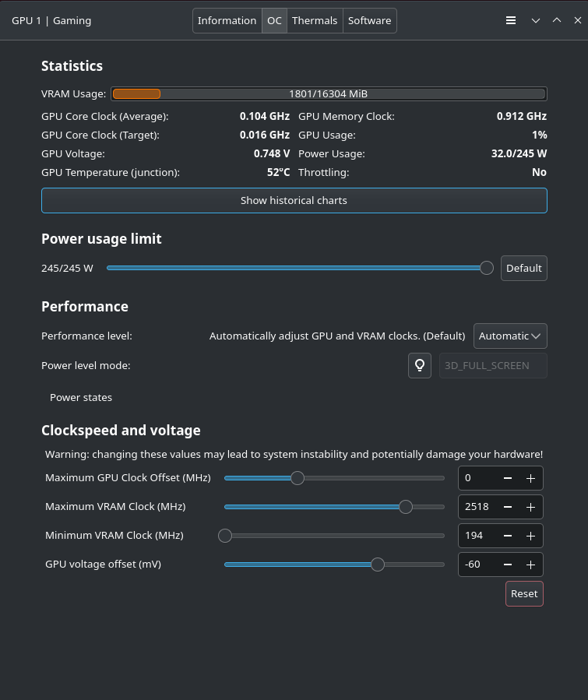Go to the Software tab
The height and width of the screenshot is (700, 588).
[x=369, y=21]
